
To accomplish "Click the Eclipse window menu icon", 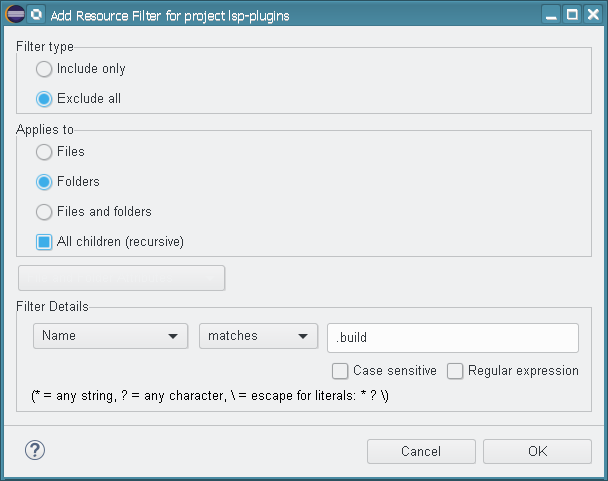I will pyautogui.click(x=15, y=15).
